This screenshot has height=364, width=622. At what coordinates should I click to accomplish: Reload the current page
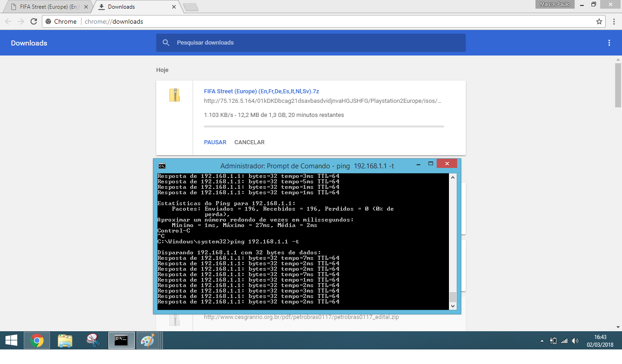click(x=34, y=21)
